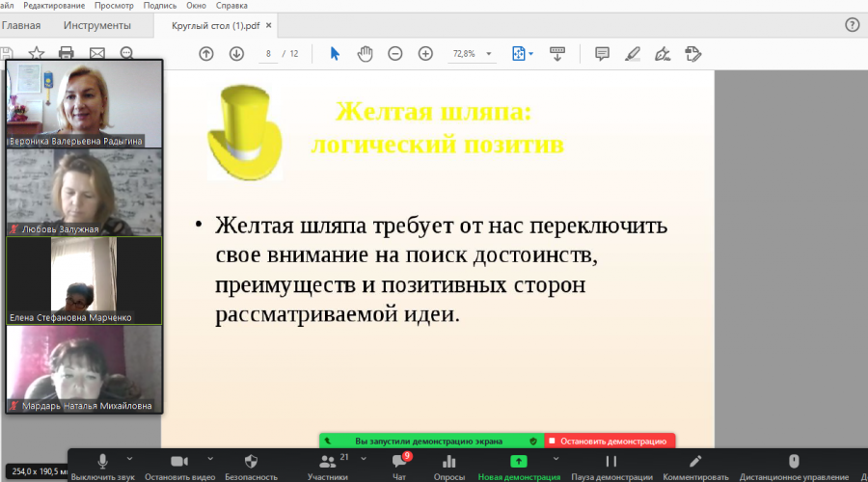The height and width of the screenshot is (482, 868).
Task: Pause sharing with Пауза демонстрации
Action: pos(611,468)
